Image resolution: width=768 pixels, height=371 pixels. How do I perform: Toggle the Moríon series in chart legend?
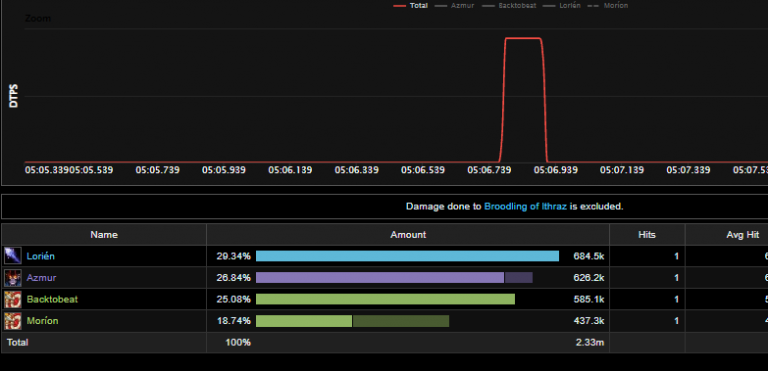click(x=608, y=6)
